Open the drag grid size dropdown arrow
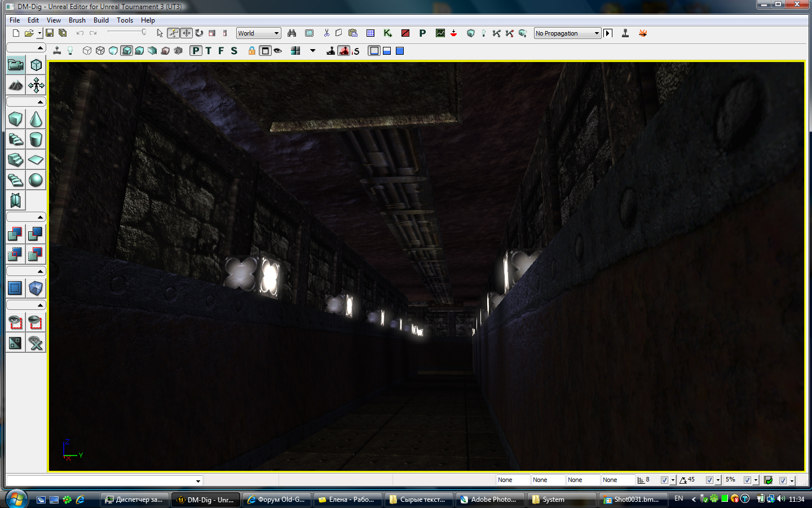 673,480
